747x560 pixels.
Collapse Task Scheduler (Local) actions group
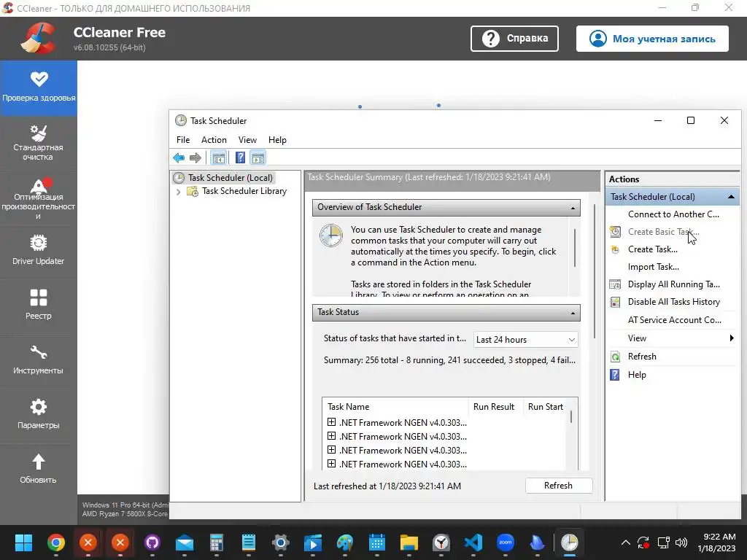(731, 197)
